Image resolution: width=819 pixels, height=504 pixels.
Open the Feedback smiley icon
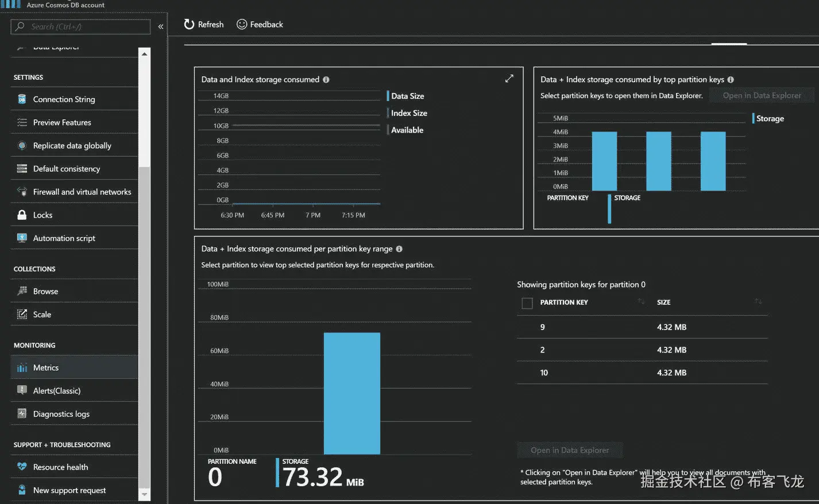point(242,24)
